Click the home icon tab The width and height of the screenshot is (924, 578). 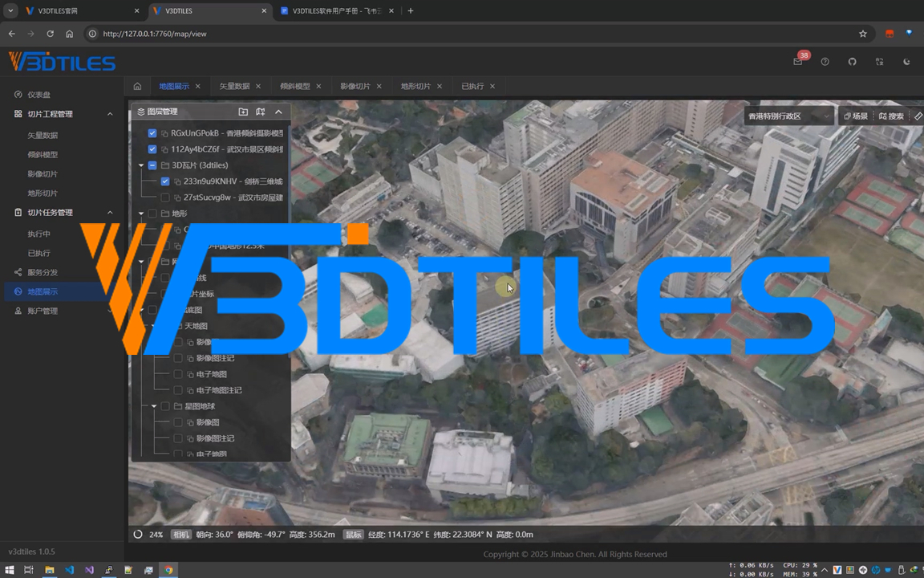coord(137,87)
